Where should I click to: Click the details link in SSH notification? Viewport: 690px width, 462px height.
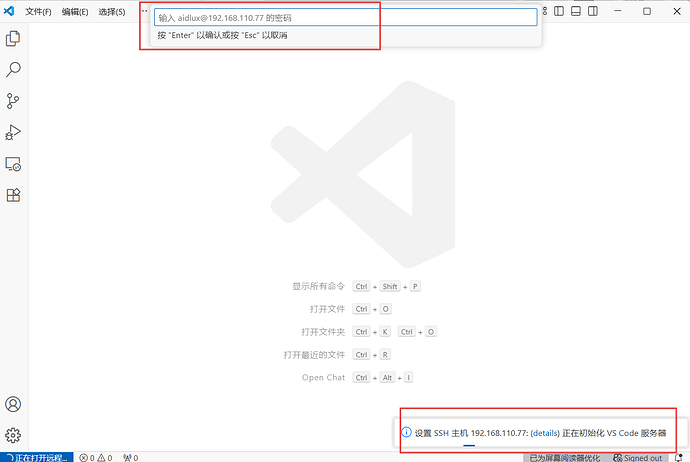(544, 432)
